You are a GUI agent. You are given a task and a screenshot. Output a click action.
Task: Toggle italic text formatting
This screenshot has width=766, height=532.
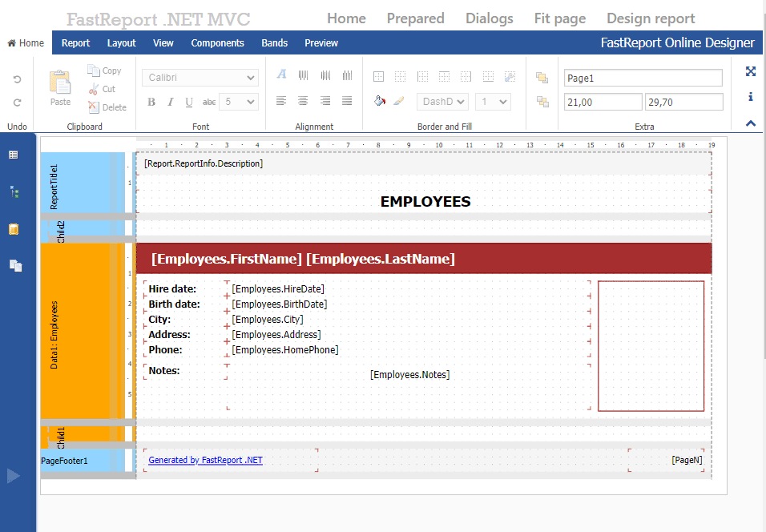170,102
